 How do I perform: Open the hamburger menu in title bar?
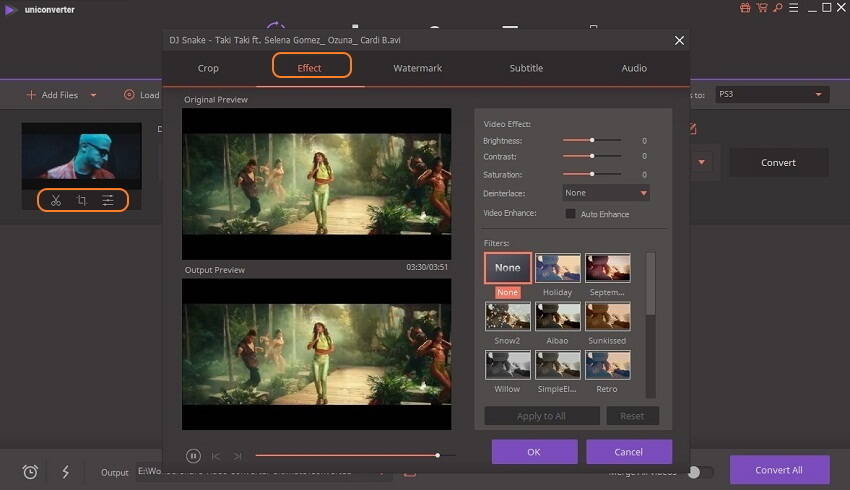click(794, 8)
